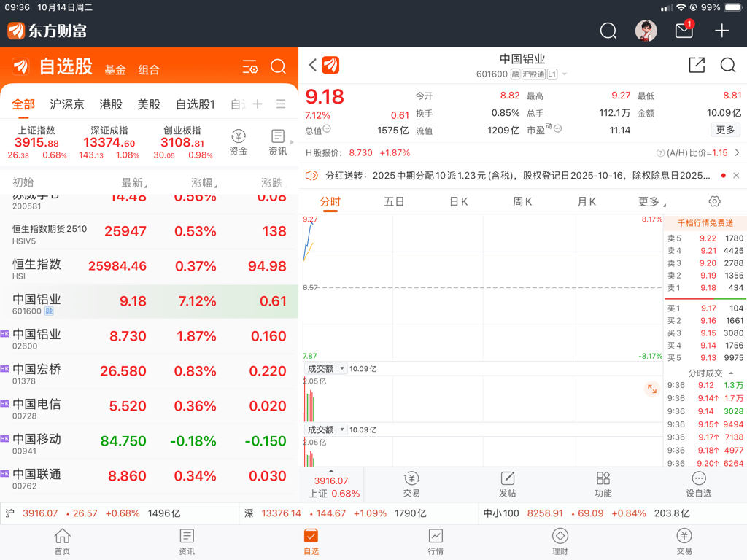747x560 pixels.
Task: Select the 全部 watchlist tab
Action: point(23,104)
